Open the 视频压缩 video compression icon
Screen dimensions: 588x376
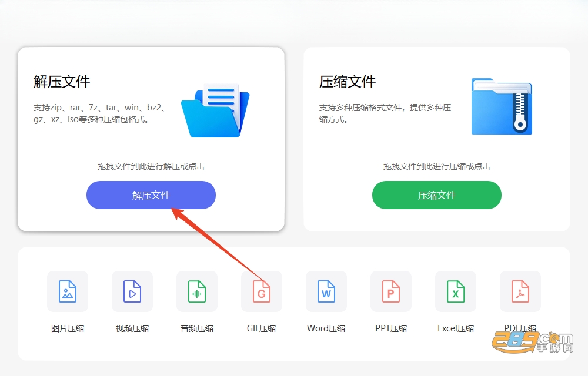click(132, 291)
